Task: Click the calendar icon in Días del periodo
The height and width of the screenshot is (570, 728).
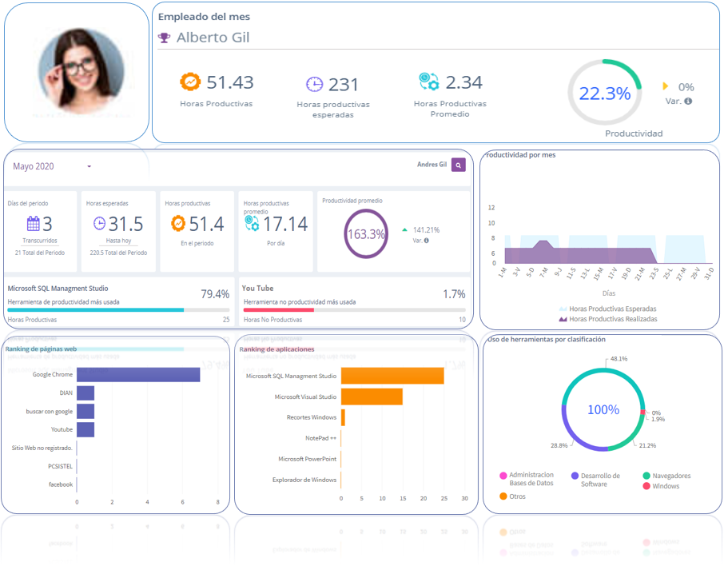Action: click(x=33, y=224)
